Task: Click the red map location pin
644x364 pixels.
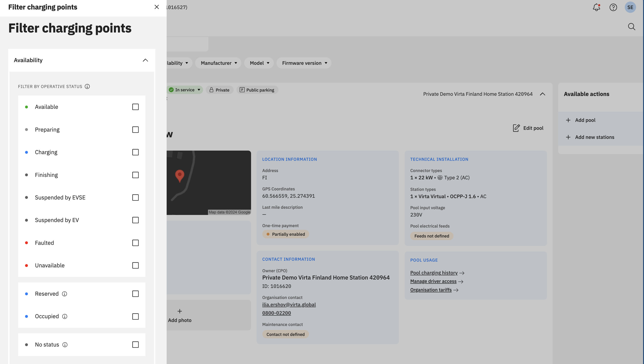Action: [x=179, y=176]
